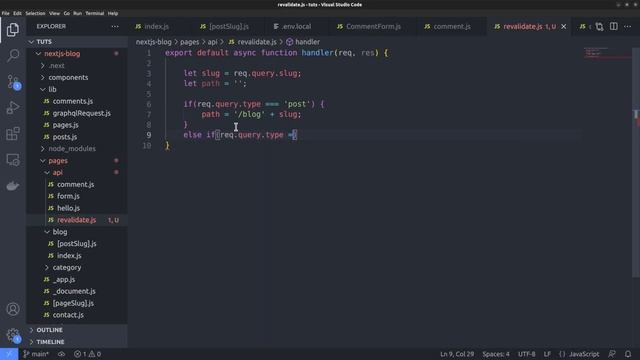Open the Help menu
The width and height of the screenshot is (640, 360).
tap(113, 13)
